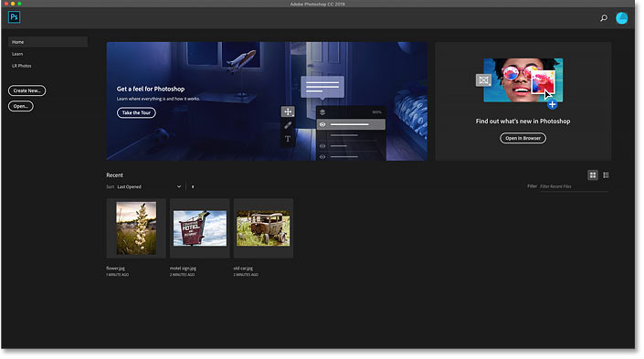
Task: Click the Recent section heading
Action: (x=114, y=175)
